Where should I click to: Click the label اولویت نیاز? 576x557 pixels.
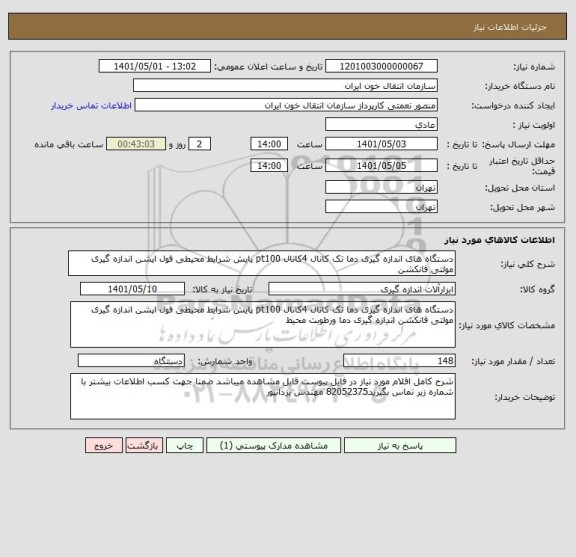click(534, 125)
